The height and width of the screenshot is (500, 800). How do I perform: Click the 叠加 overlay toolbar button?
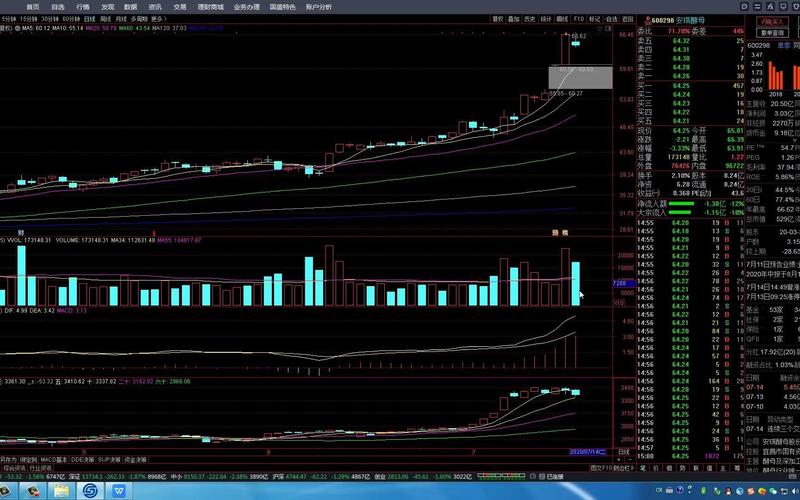[x=514, y=19]
